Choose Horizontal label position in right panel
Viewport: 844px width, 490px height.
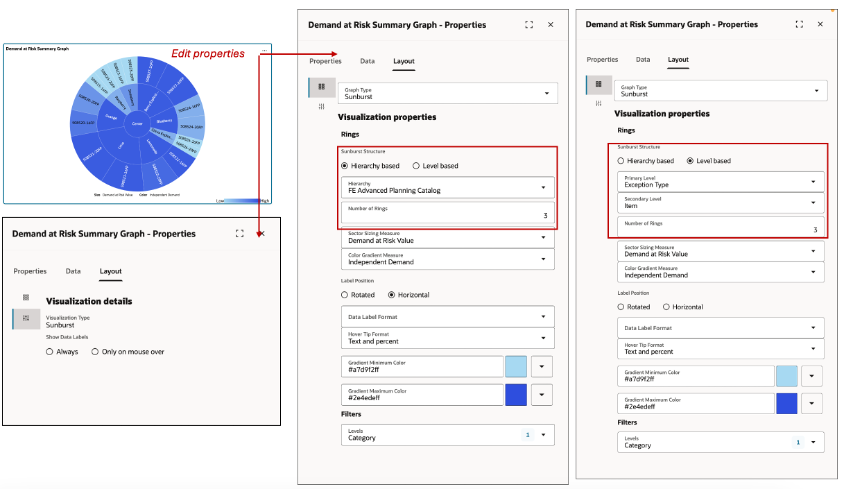(x=666, y=307)
